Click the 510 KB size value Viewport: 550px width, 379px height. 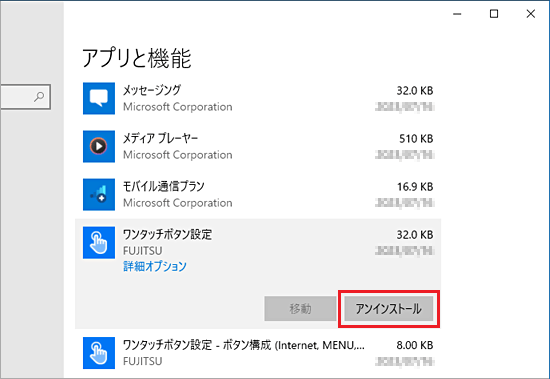tap(416, 139)
